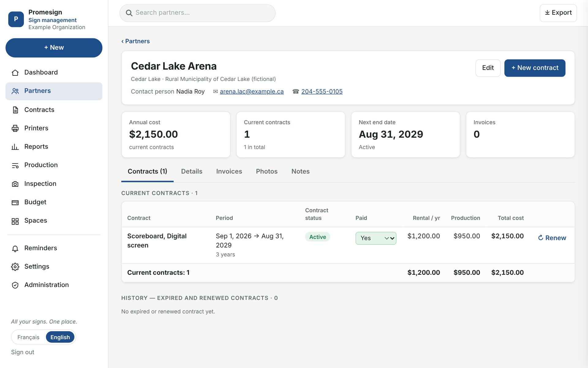This screenshot has width=588, height=368.
Task: Switch to the Contracts (1) tab
Action: coord(147,171)
